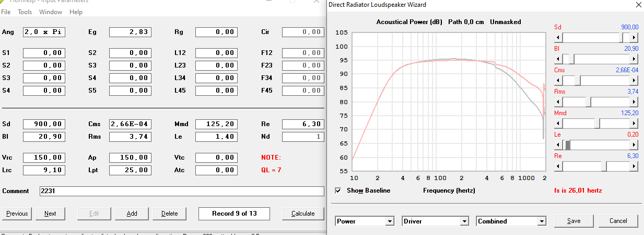Click the Add record button
Image resolution: width=644 pixels, height=235 pixels.
[132, 214]
